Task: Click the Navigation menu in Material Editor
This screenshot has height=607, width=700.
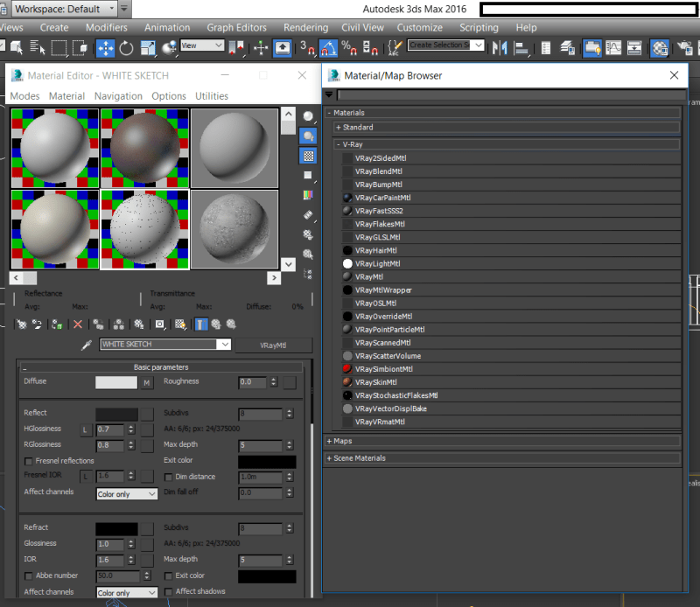Action: 118,96
